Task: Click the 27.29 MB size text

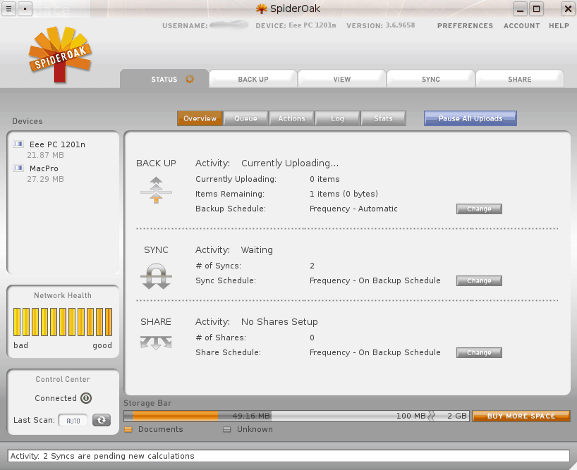Action: 45,179
